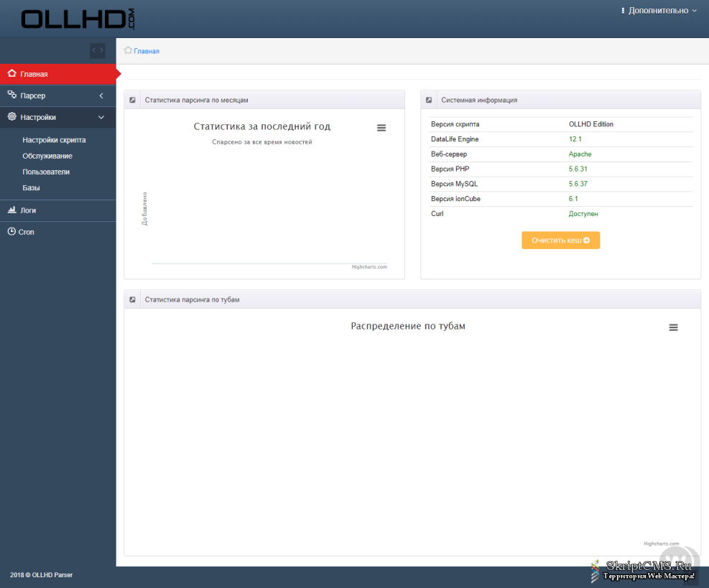This screenshot has height=588, width=709.
Task: Open hamburger menu of tubes distribution chart
Action: (x=673, y=327)
